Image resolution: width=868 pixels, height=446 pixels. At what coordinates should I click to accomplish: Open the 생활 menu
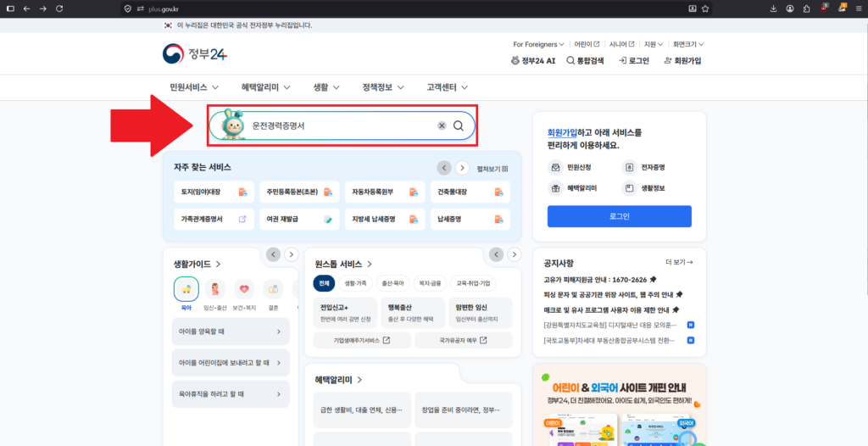coord(326,87)
